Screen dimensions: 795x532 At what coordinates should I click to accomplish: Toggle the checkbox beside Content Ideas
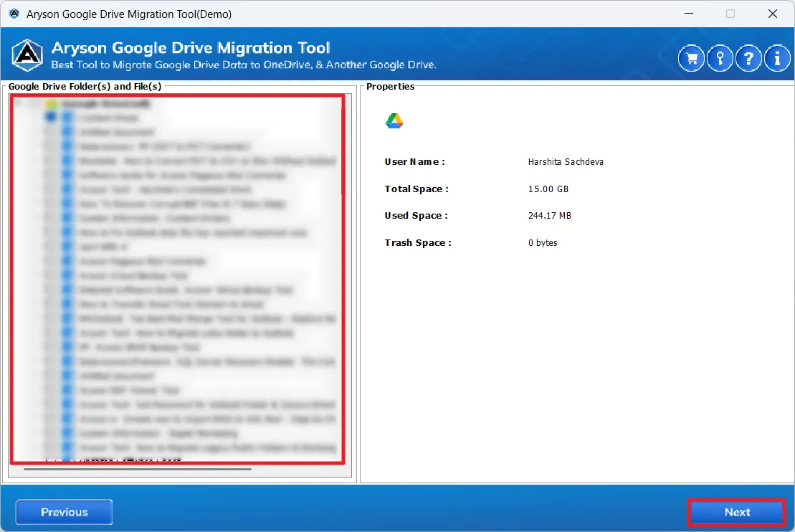[50, 118]
